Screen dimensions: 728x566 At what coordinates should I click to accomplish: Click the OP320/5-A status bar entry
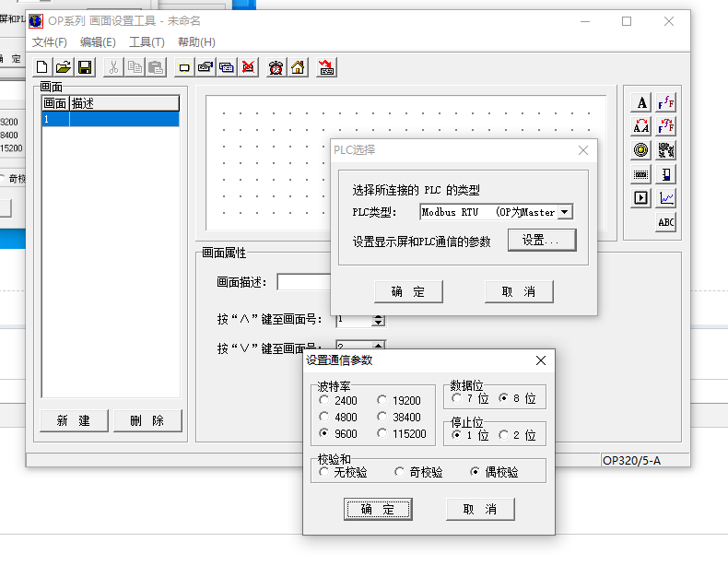(644, 460)
